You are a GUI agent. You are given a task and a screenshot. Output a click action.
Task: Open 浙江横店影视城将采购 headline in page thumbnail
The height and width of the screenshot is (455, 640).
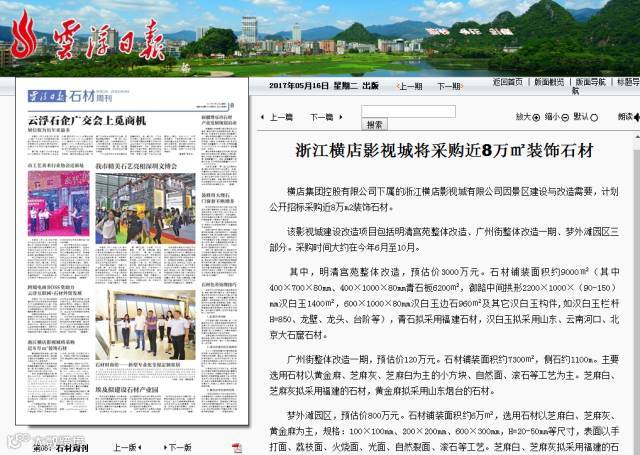point(51,345)
